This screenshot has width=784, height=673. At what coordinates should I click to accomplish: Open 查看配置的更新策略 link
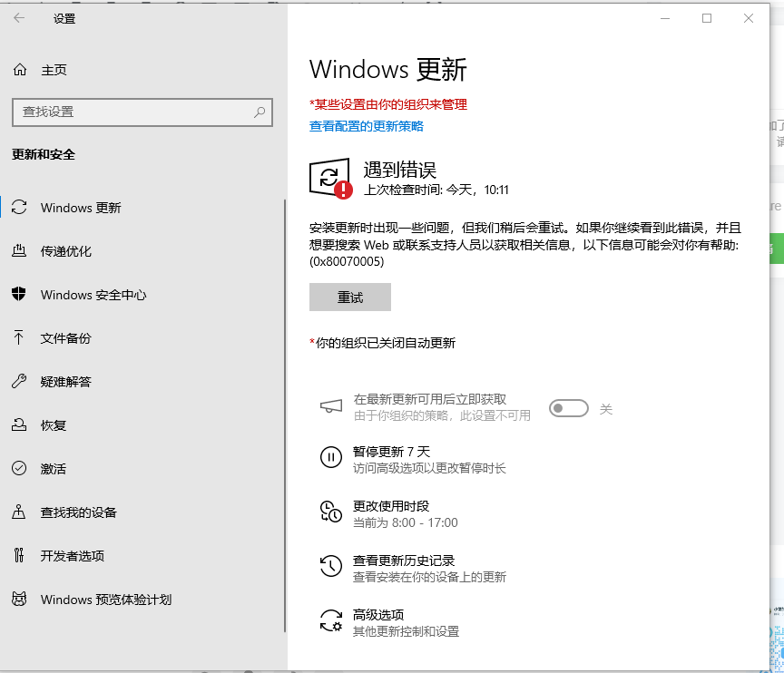click(367, 126)
